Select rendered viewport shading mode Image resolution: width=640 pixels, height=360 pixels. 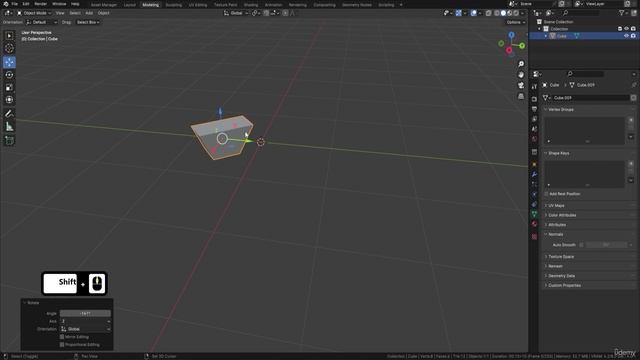tap(516, 13)
